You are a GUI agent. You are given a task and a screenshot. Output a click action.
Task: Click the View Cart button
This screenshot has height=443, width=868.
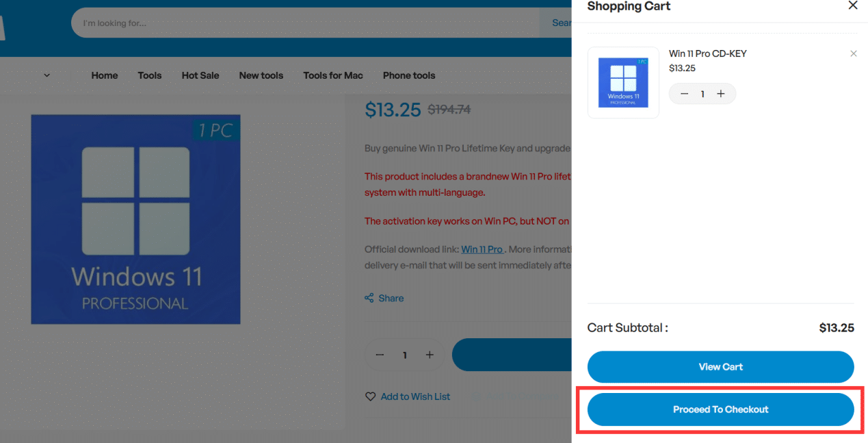[720, 367]
